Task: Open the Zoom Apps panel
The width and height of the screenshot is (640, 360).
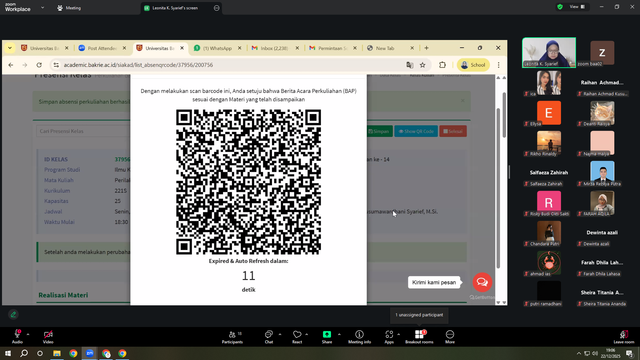Action: coord(389,337)
